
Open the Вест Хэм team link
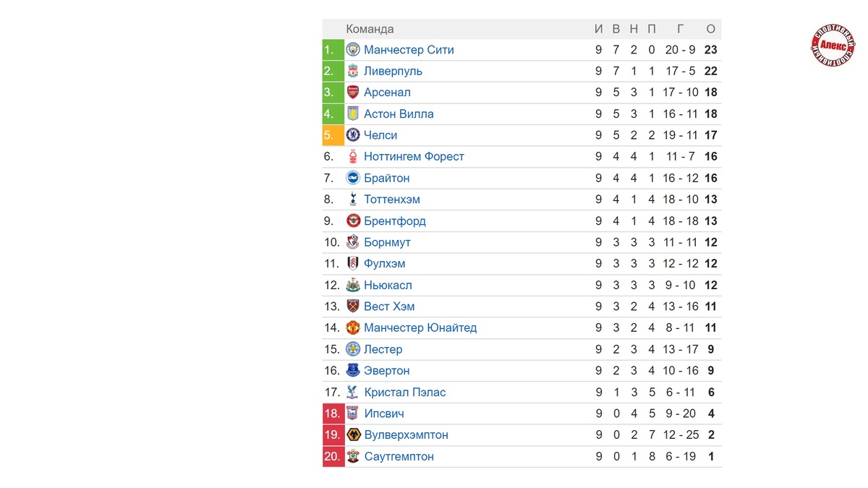(x=389, y=307)
